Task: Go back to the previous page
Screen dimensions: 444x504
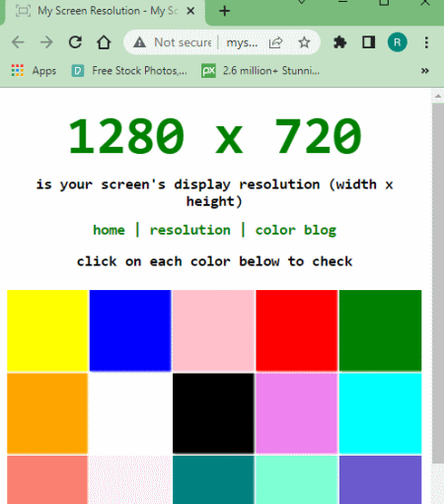Action: pos(18,42)
